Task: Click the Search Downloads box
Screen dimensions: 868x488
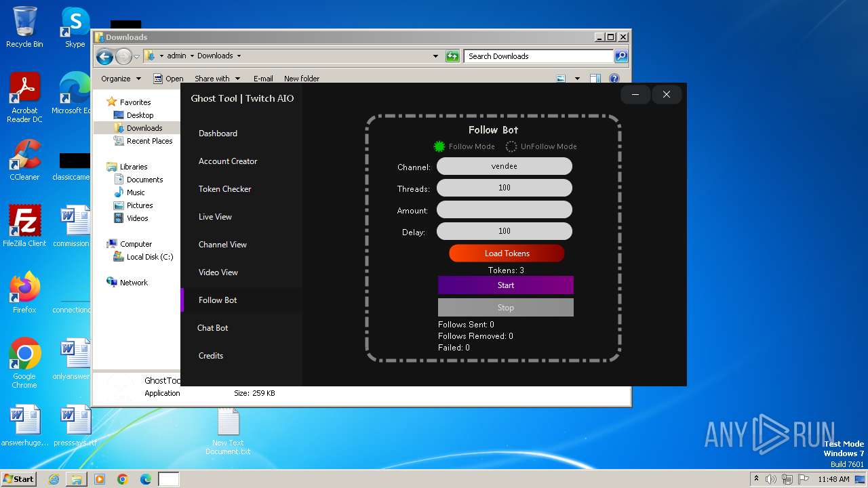Action: [539, 56]
